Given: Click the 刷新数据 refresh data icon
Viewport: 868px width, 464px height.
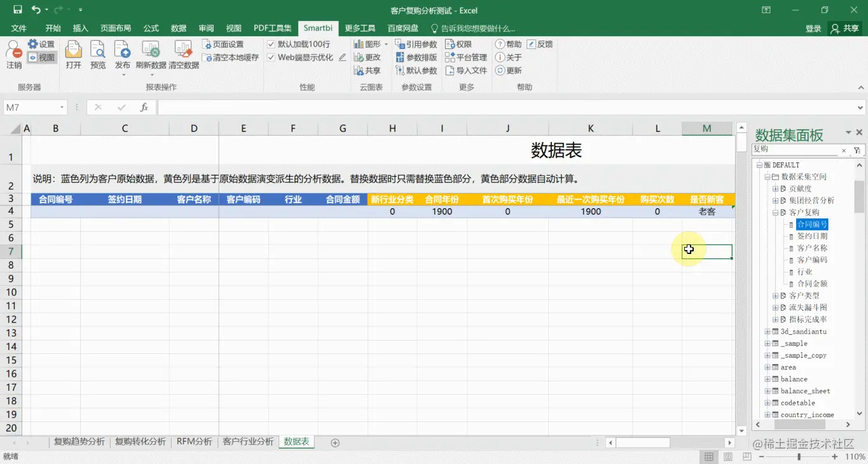Looking at the screenshot, I should pos(150,54).
